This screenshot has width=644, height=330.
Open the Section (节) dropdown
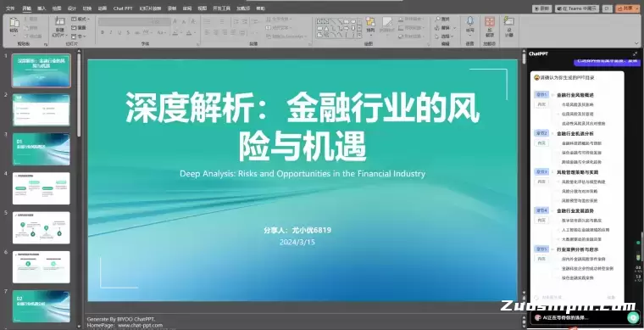click(x=79, y=36)
